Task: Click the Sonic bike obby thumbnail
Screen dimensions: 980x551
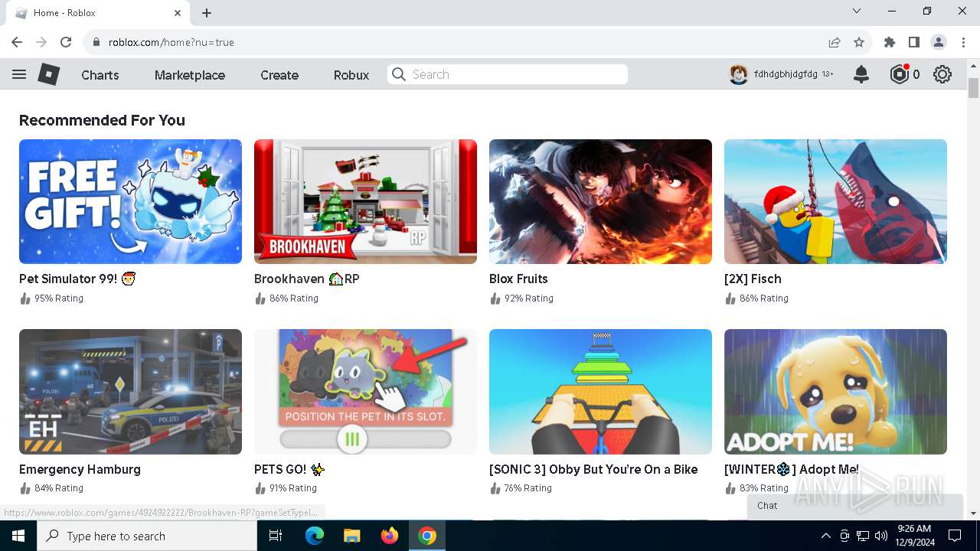Action: (600, 392)
